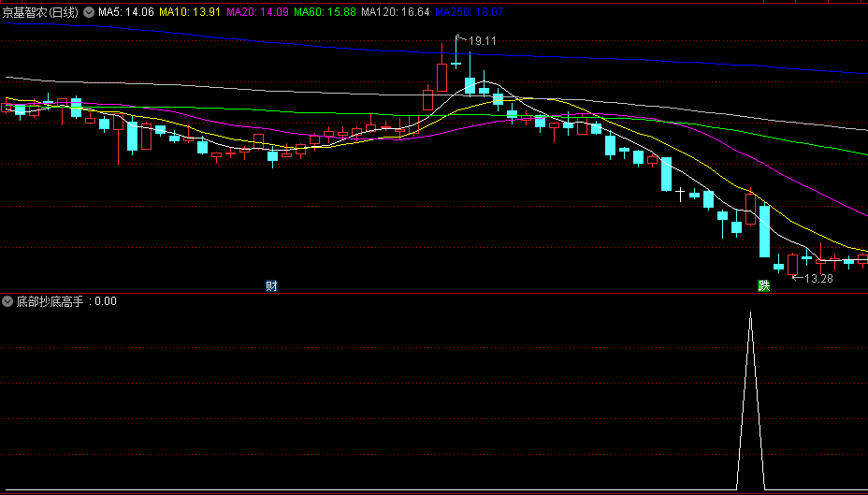Click the white indicator spike peak

(x=751, y=313)
